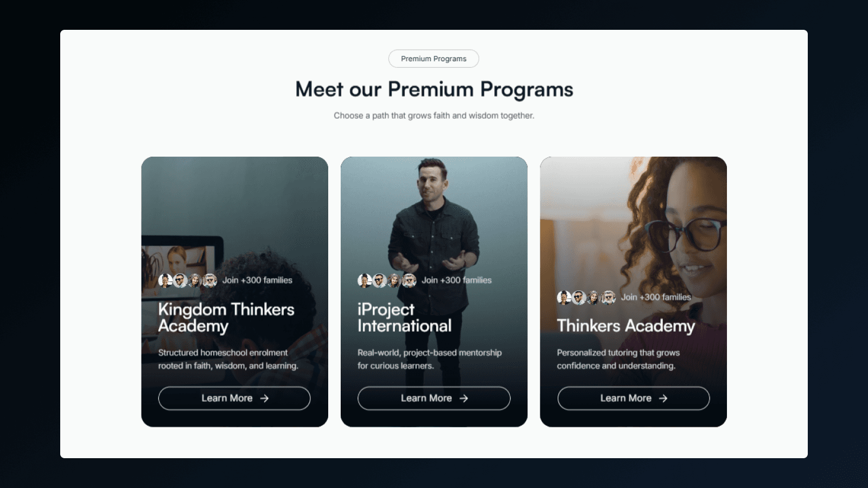Open Learn More for Thinkers Academy
The height and width of the screenshot is (488, 868).
634,398
